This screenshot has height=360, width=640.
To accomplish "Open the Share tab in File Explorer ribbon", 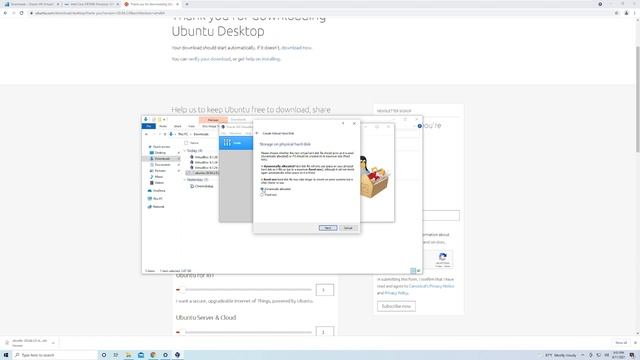I will tap(178, 126).
